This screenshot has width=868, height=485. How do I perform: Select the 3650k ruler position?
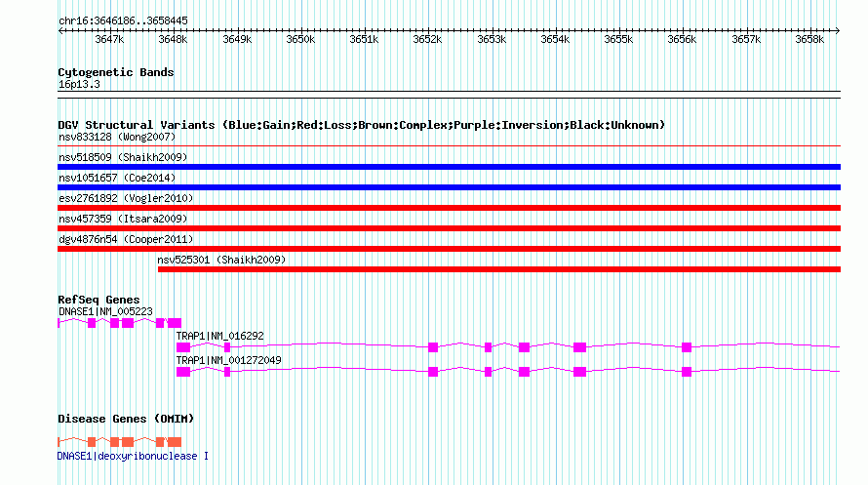300,39
